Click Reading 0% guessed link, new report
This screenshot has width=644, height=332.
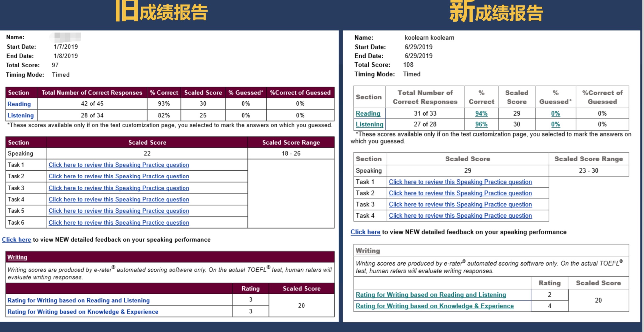[555, 114]
